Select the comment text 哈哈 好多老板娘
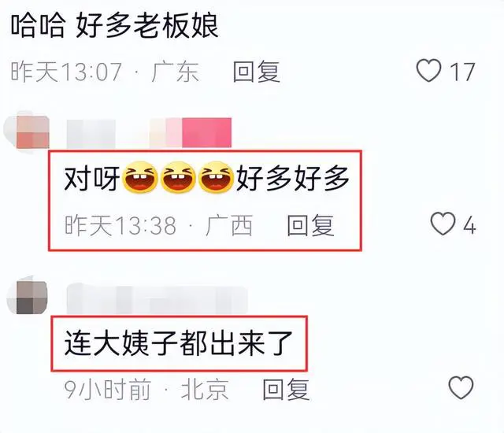504x433 pixels. [115, 26]
